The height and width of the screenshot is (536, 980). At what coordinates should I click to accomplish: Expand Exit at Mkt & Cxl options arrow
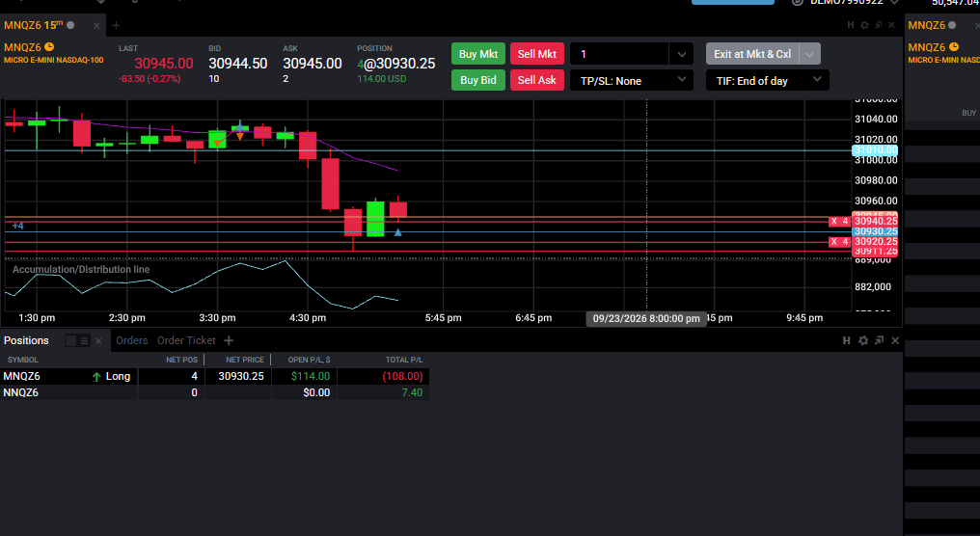pos(809,54)
